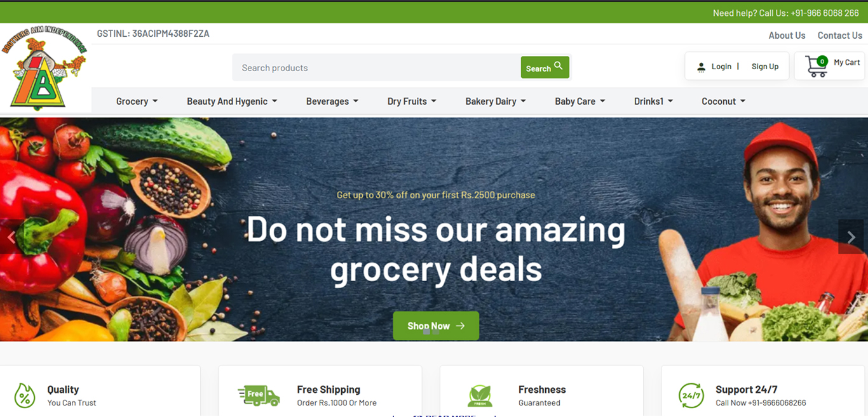Click the Free Shipping truck icon
The height and width of the screenshot is (417, 868).
pos(259,395)
